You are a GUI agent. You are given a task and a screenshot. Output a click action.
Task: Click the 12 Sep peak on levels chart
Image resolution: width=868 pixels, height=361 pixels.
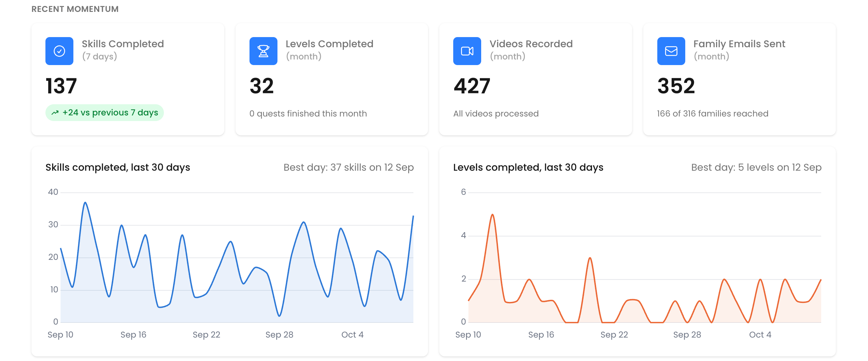coord(492,214)
